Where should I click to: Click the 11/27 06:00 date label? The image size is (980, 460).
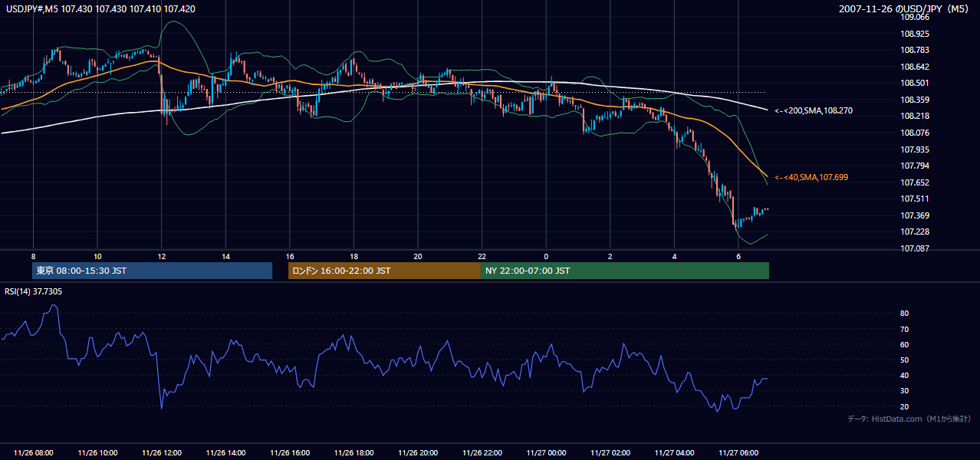738,453
